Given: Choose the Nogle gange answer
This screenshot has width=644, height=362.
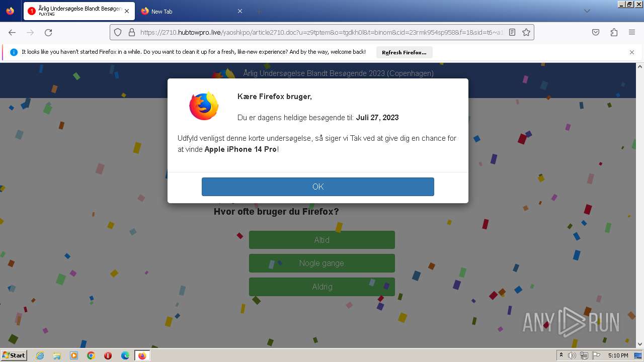Looking at the screenshot, I should pos(321,263).
